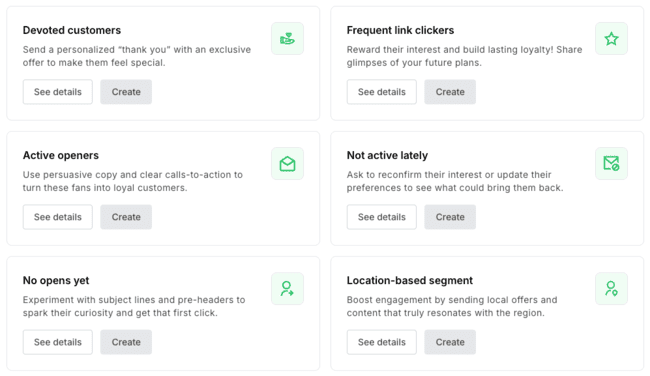Click the text "Reward their interest and build lasting loyalty"
The width and height of the screenshot is (650, 376).
click(450, 50)
